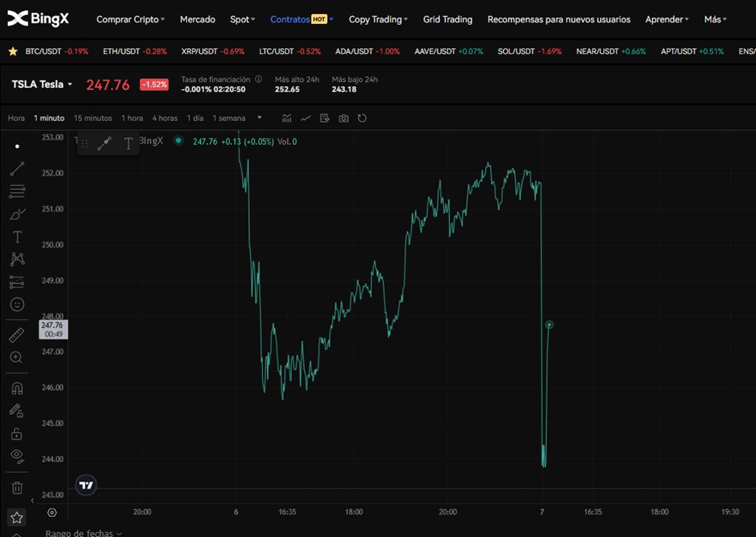Open the chart patterns tool
The height and width of the screenshot is (537, 756).
coord(17,259)
